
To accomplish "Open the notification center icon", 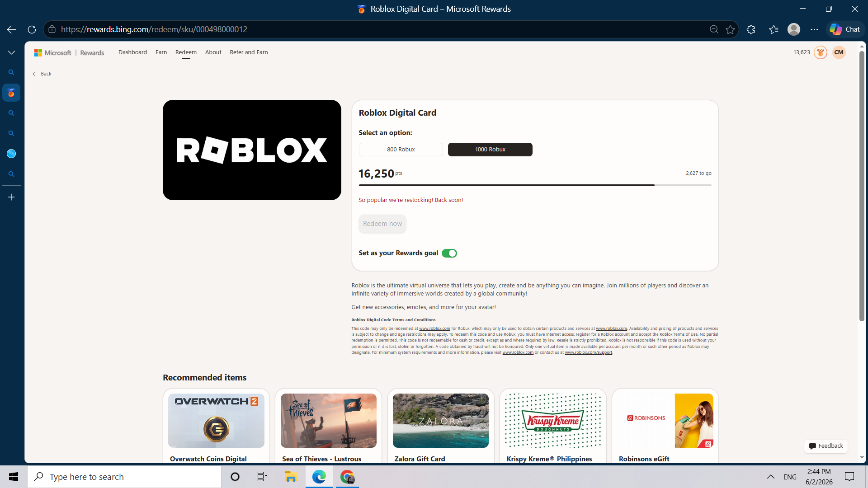I will pos(849,477).
